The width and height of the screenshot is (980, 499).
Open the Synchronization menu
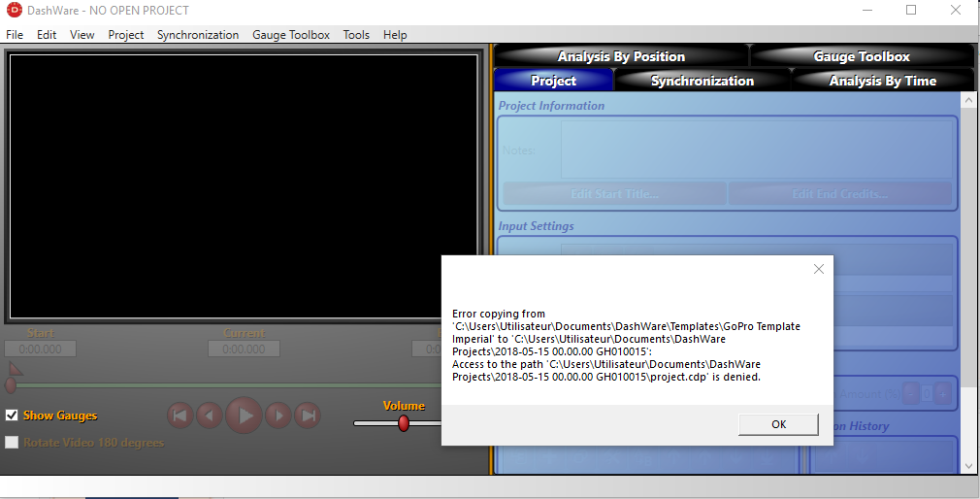pyautogui.click(x=198, y=35)
